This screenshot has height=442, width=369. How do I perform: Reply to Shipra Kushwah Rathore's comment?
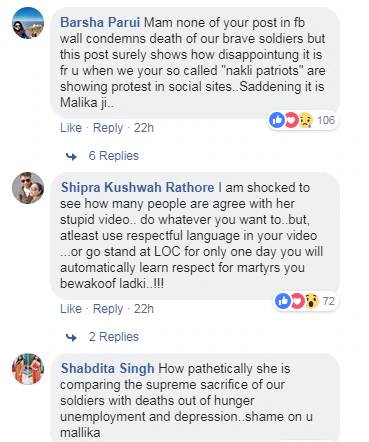click(108, 309)
